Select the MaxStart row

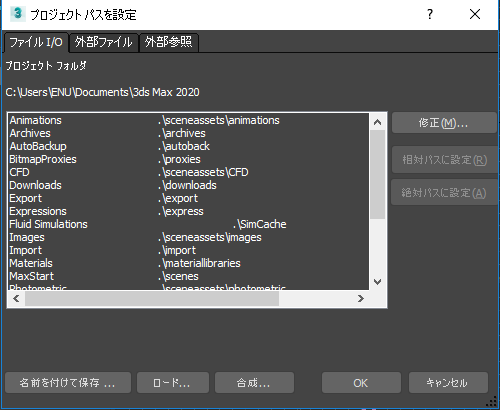[189, 276]
